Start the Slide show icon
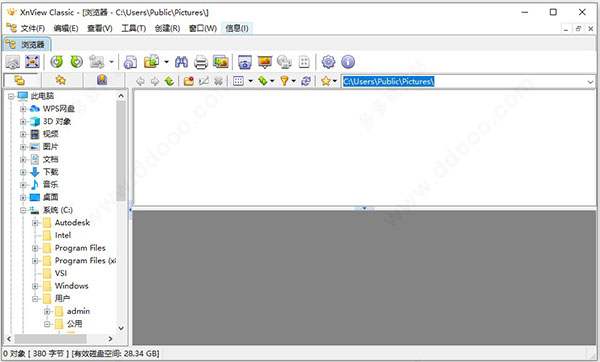 click(x=265, y=62)
